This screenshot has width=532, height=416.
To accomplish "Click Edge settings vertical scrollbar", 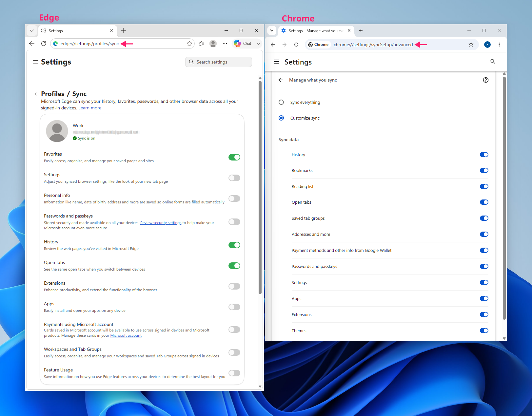I will (x=260, y=187).
